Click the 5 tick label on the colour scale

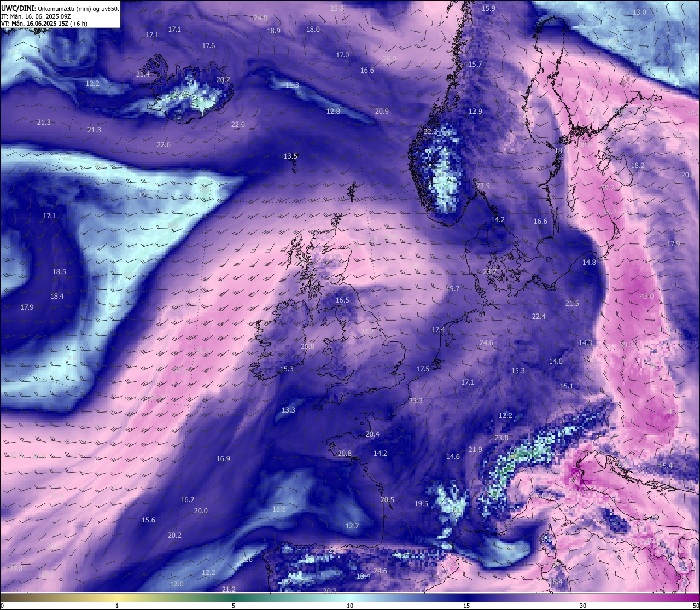coord(234,606)
